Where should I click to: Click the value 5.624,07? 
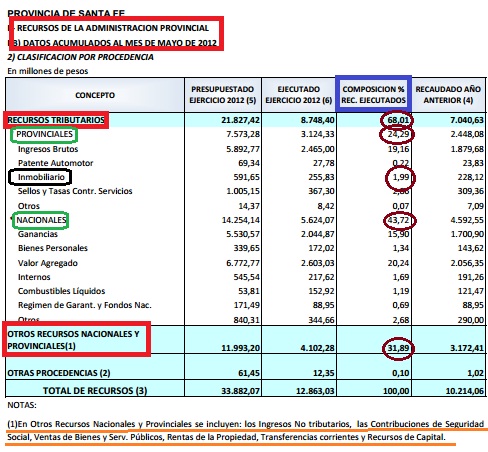click(x=317, y=220)
